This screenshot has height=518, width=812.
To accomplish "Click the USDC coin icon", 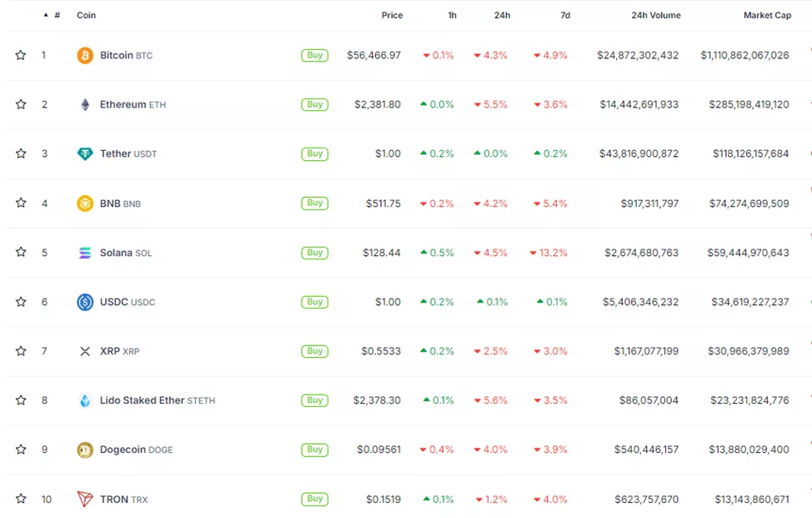I will (x=85, y=302).
